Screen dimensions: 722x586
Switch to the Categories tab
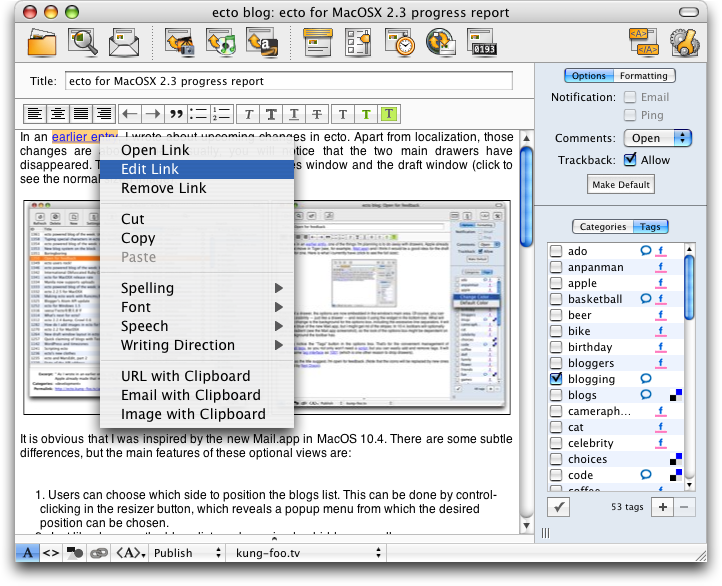(x=603, y=226)
